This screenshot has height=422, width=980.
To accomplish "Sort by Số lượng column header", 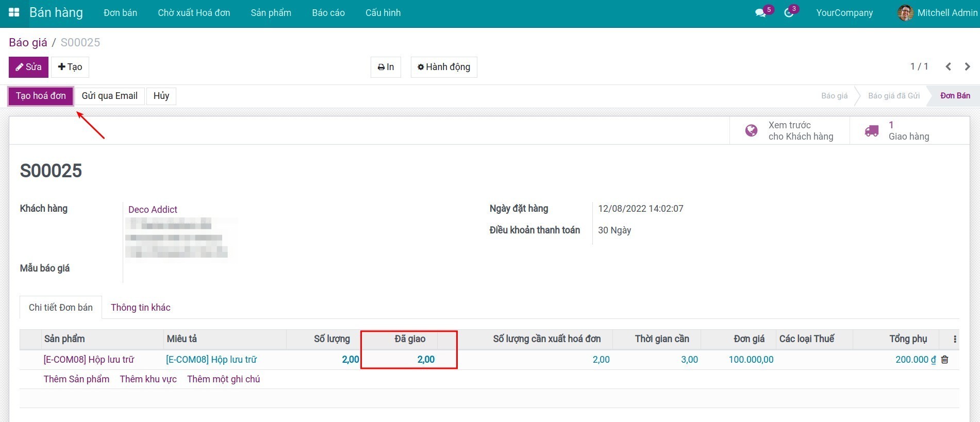I will pyautogui.click(x=324, y=339).
